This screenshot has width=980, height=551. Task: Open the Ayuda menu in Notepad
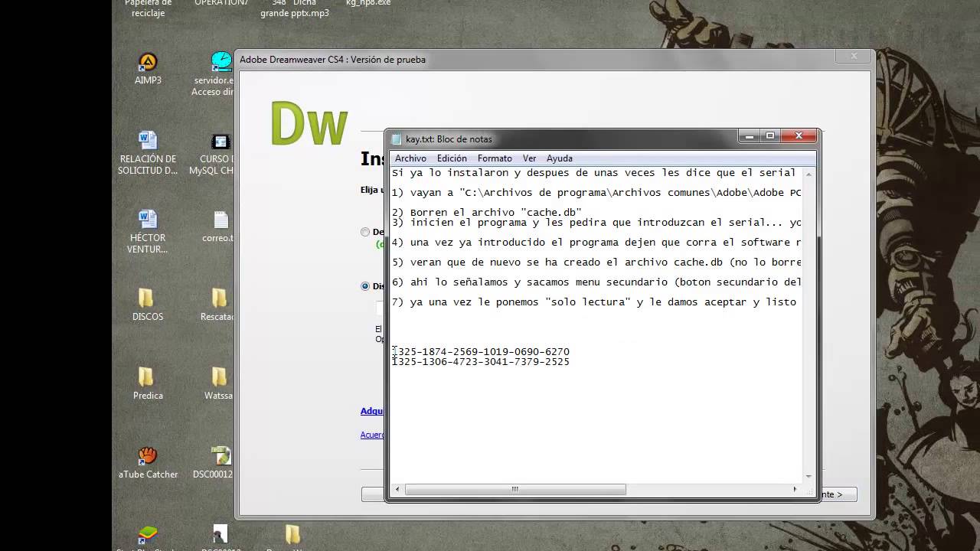560,158
